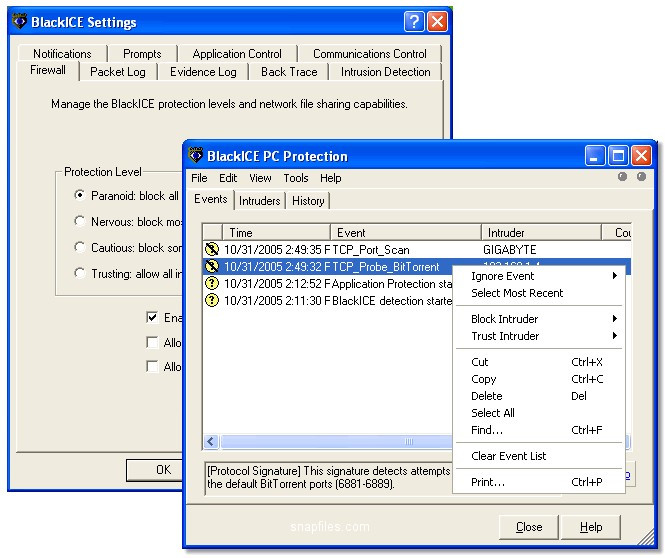This screenshot has width=665, height=558.
Task: Open the Evidence Log tab
Action: point(203,72)
